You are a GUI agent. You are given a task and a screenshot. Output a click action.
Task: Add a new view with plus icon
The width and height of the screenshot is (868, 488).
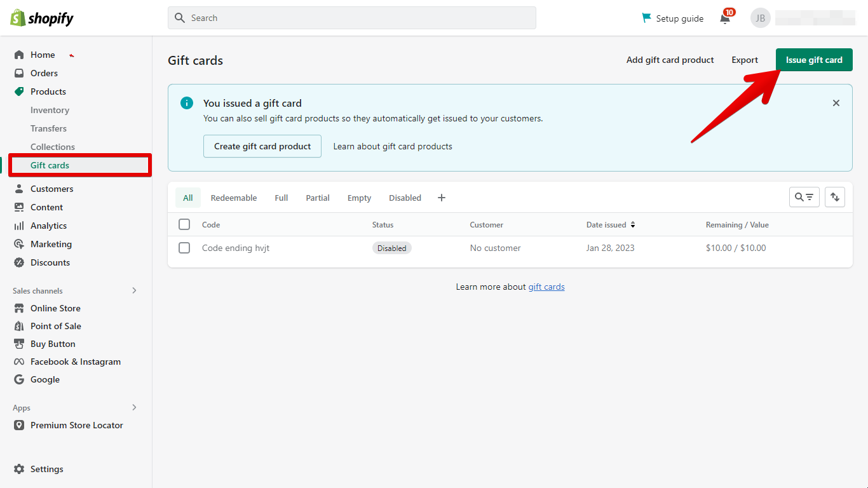(442, 198)
